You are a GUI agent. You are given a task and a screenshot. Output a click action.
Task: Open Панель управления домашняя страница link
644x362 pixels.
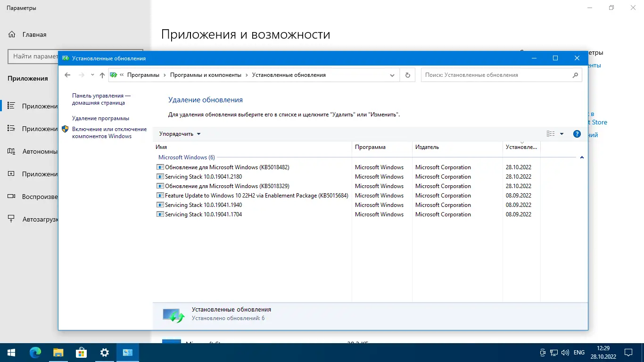[x=101, y=99]
